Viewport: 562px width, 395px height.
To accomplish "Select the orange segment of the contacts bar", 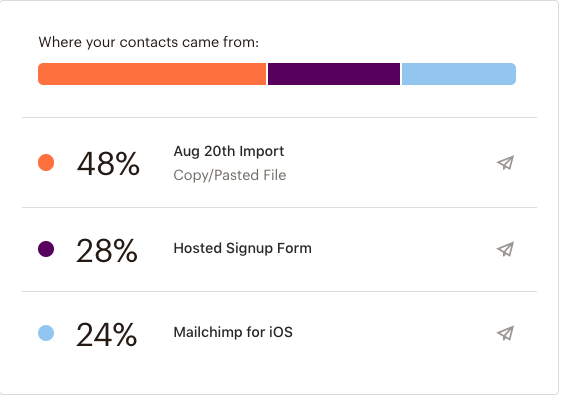I will (x=152, y=74).
